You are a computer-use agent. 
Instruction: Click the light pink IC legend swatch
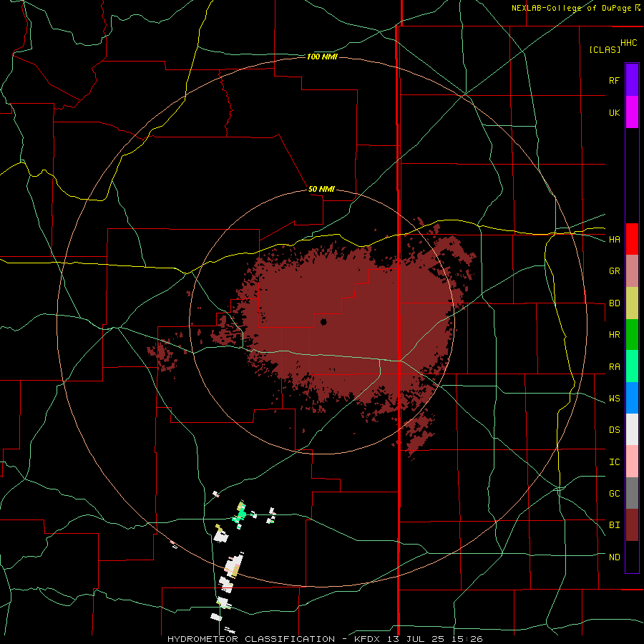632,462
